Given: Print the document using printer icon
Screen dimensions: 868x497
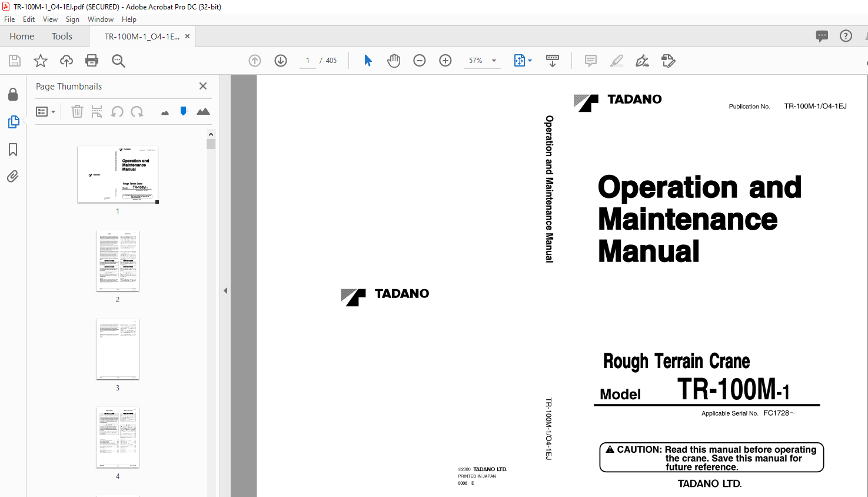Looking at the screenshot, I should [92, 61].
